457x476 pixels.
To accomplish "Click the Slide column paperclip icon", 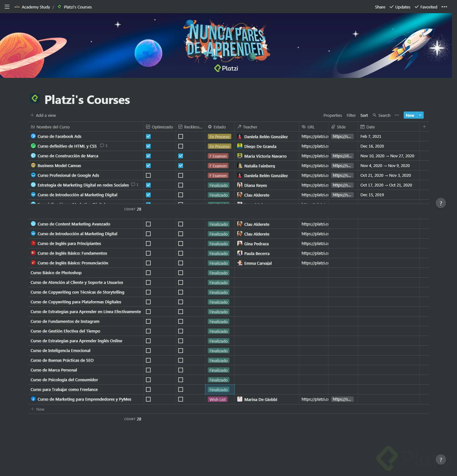I will click(x=334, y=127).
